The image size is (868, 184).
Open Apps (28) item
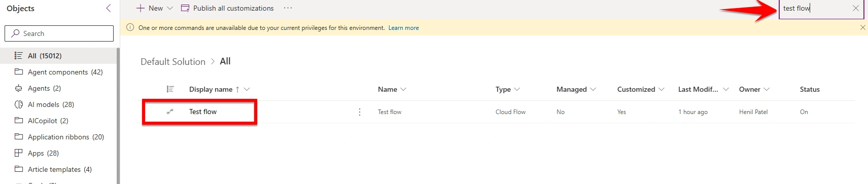point(58,153)
